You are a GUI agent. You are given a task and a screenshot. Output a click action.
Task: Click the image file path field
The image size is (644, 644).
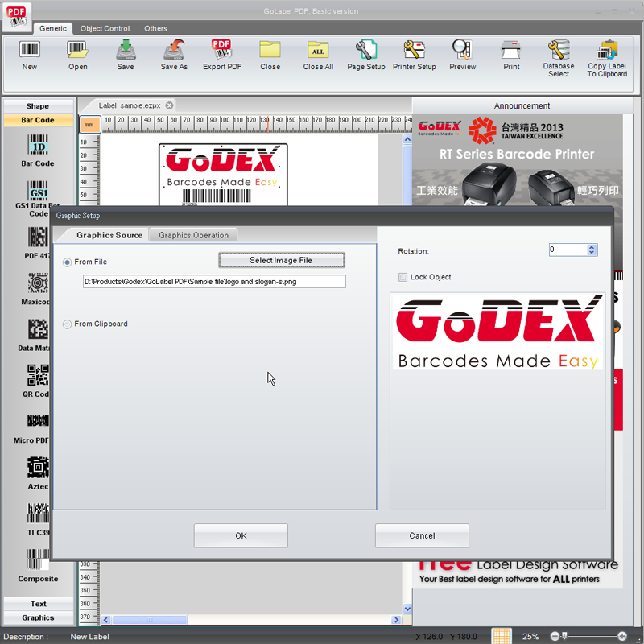click(214, 282)
